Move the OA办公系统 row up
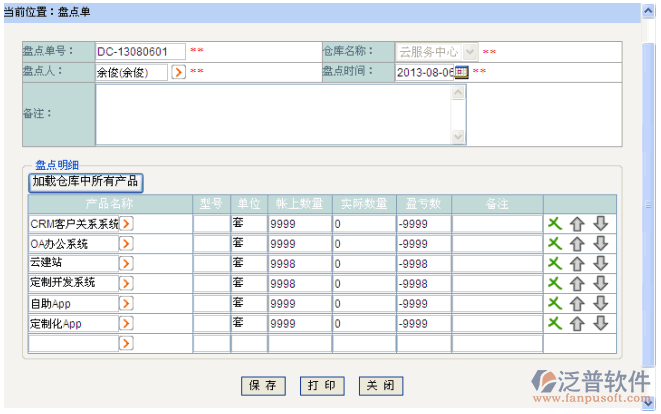The height and width of the screenshot is (414, 661). (x=577, y=243)
